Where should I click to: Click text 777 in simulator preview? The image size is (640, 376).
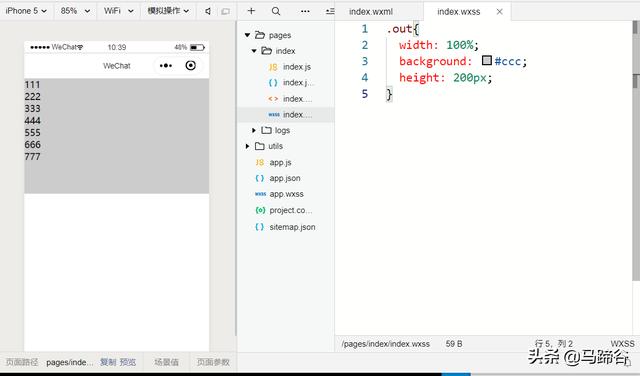(x=32, y=157)
